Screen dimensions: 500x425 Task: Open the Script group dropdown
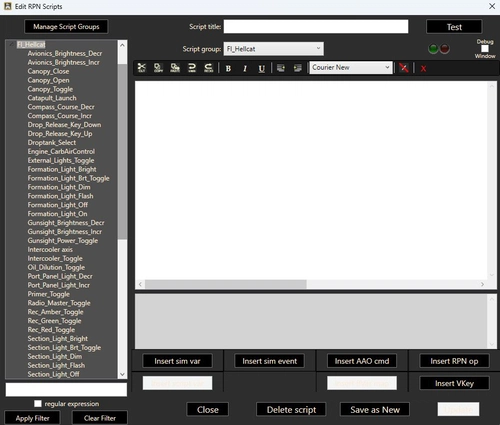point(273,49)
